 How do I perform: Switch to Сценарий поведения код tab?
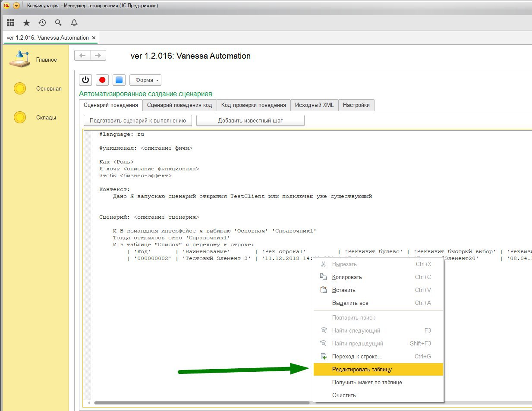point(179,105)
